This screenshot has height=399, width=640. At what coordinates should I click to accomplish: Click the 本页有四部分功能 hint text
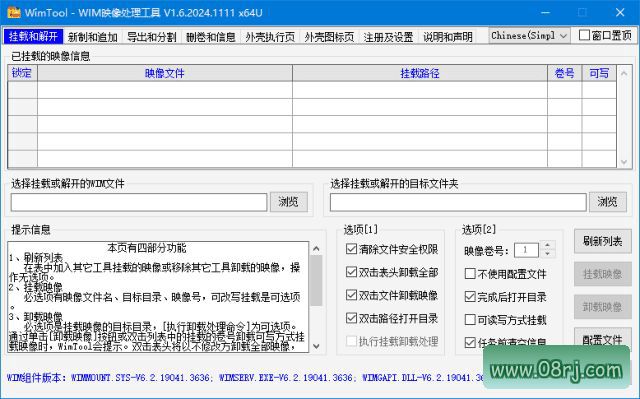147,248
